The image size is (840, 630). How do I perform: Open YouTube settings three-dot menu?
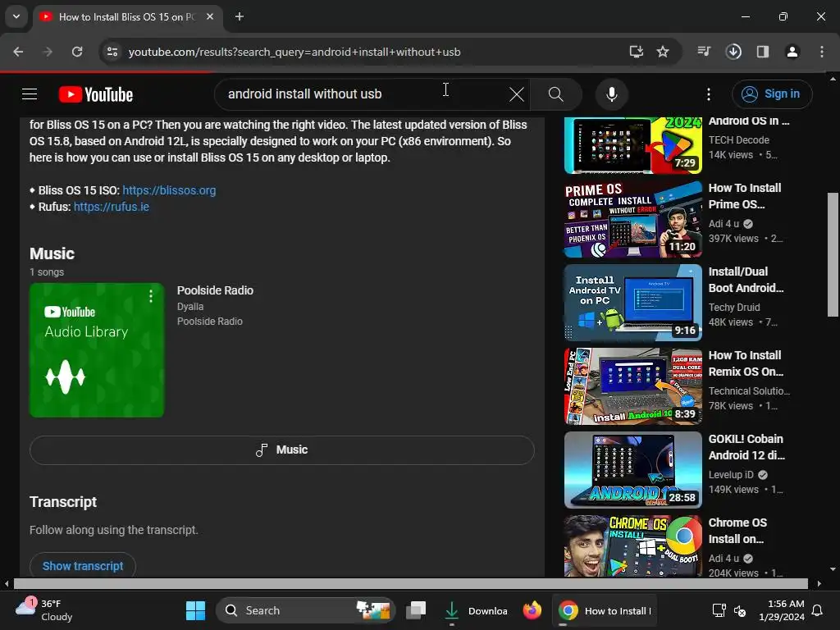coord(709,94)
